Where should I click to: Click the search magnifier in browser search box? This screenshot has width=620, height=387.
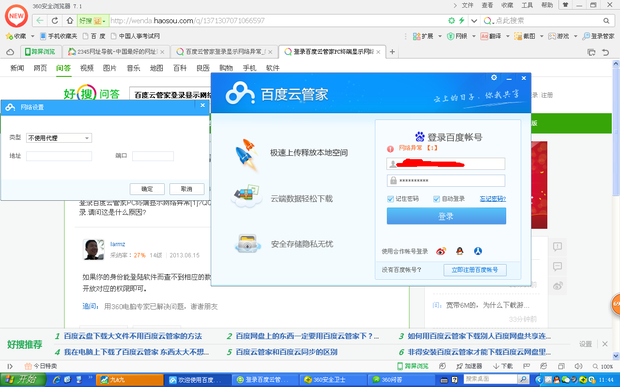[606, 21]
